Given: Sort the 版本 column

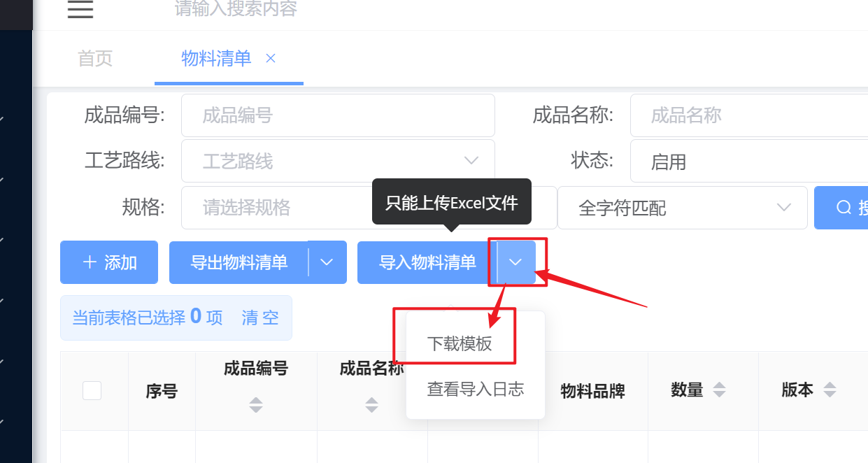Looking at the screenshot, I should [830, 390].
